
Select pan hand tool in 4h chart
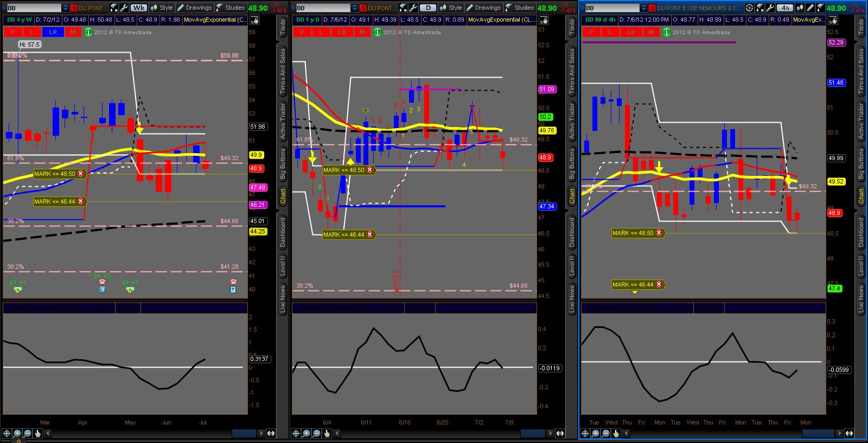coord(616,433)
